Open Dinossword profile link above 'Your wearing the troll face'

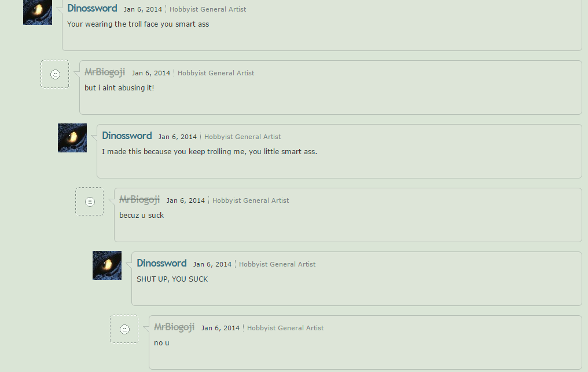click(x=92, y=8)
